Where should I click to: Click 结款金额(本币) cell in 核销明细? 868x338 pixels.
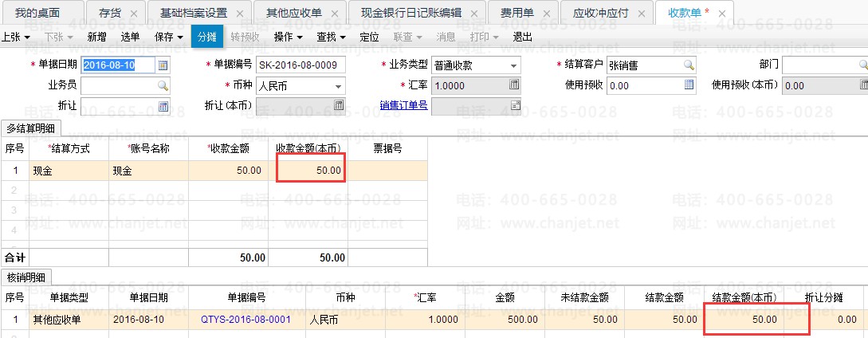[744, 320]
